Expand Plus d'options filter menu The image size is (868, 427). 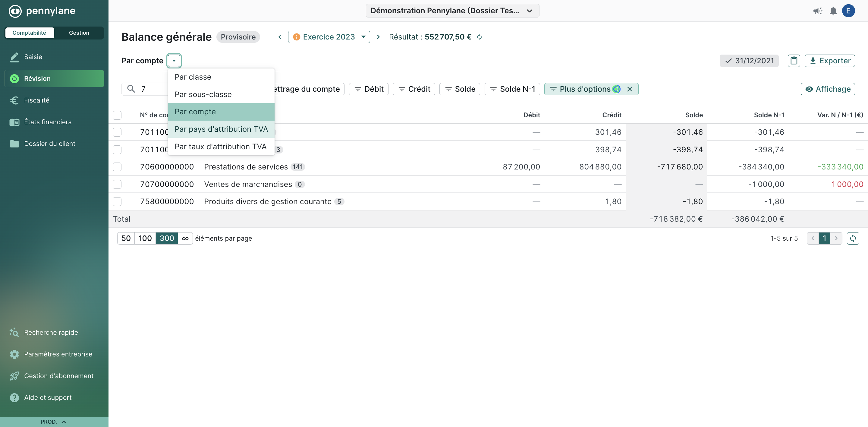tap(585, 89)
